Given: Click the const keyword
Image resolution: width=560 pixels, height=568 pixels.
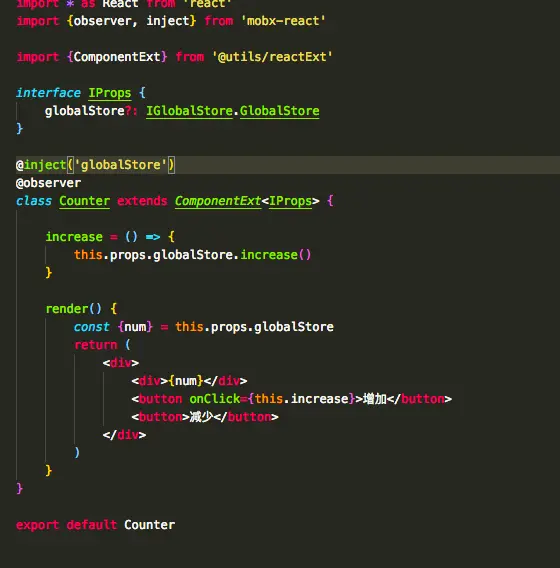Looking at the screenshot, I should [91, 327].
